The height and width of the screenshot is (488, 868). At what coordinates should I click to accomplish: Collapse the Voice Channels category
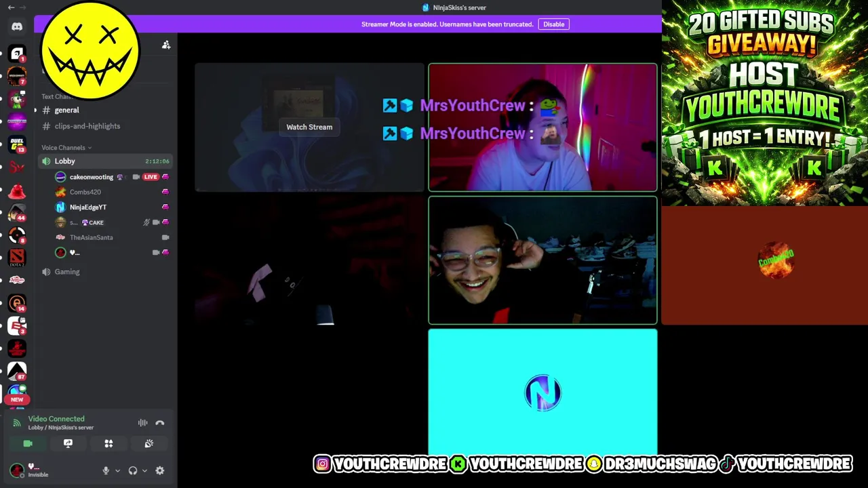(x=66, y=148)
